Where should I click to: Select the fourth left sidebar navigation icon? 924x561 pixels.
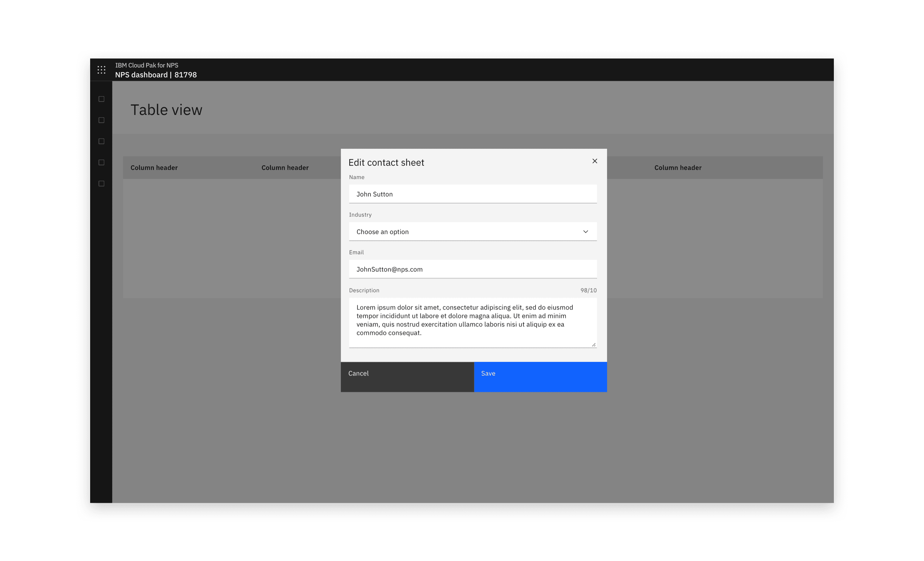[x=101, y=162]
